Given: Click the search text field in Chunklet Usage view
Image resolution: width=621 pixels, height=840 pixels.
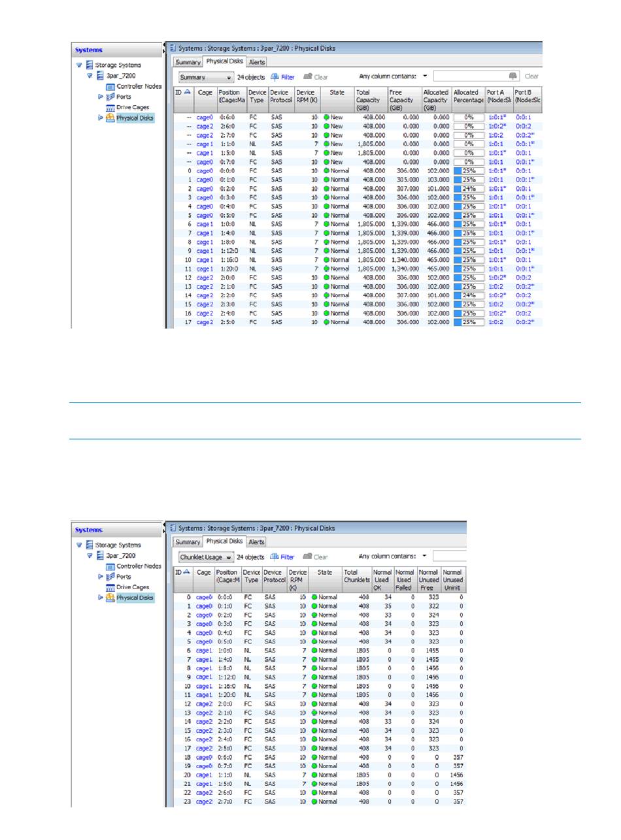Looking at the screenshot, I should click(x=450, y=556).
